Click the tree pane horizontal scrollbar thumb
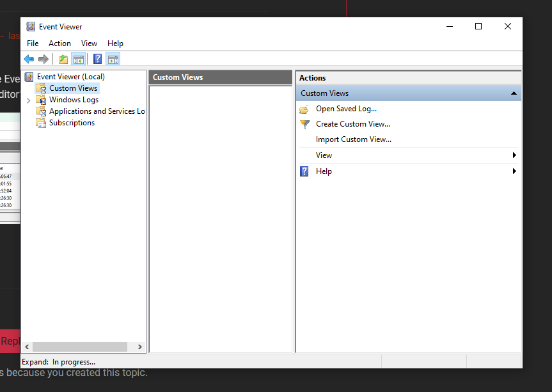Image resolution: width=552 pixels, height=392 pixels. tap(80, 347)
